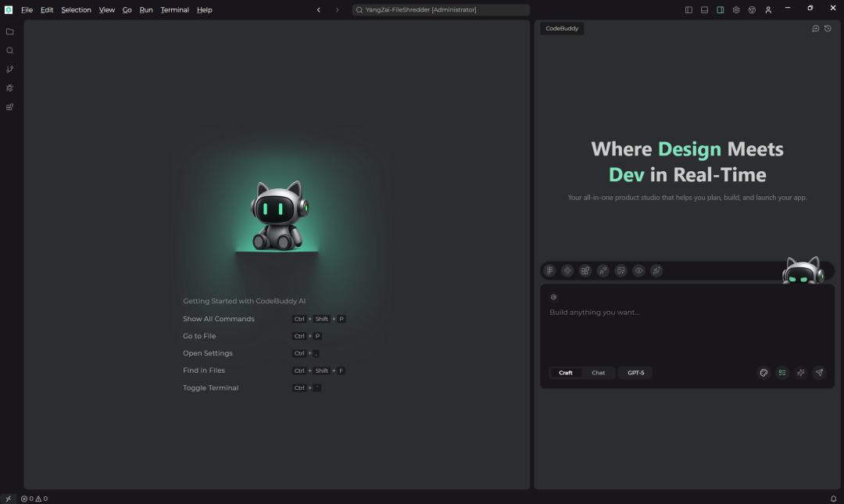Open the Selection menu
The image size is (844, 504).
point(76,9)
